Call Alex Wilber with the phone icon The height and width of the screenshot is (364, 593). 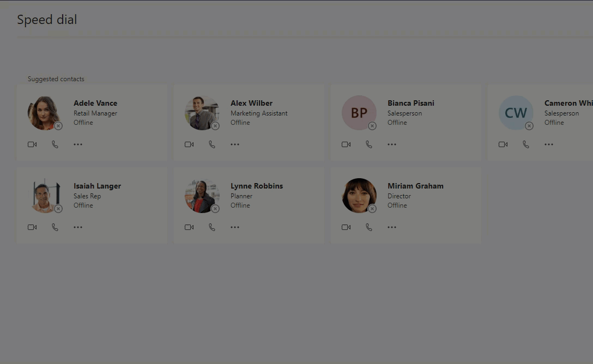coord(212,144)
